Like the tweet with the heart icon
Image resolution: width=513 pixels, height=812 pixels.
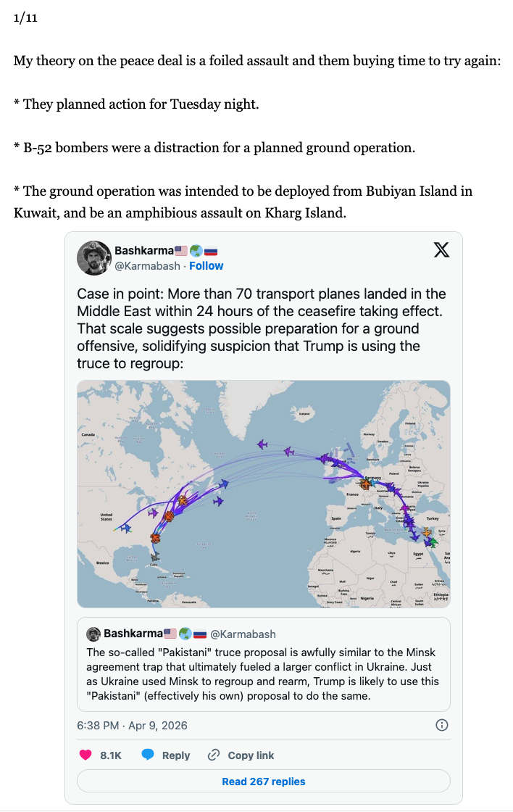pyautogui.click(x=84, y=755)
